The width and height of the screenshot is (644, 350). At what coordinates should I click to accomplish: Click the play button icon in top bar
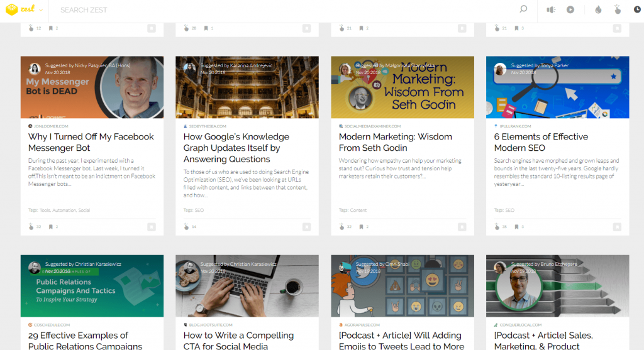click(570, 9)
